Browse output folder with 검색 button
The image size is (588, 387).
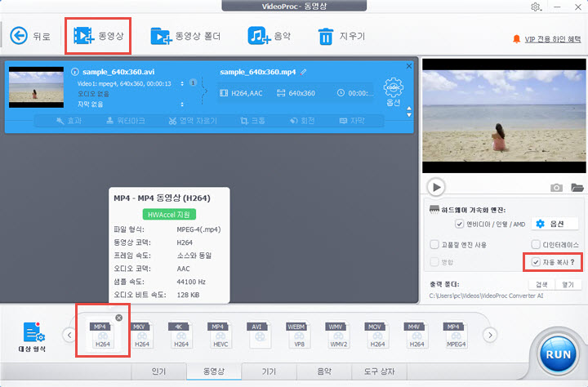(541, 285)
